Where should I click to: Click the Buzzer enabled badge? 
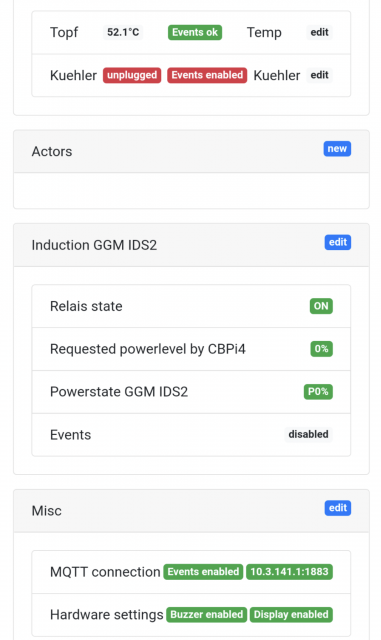pyautogui.click(x=207, y=615)
